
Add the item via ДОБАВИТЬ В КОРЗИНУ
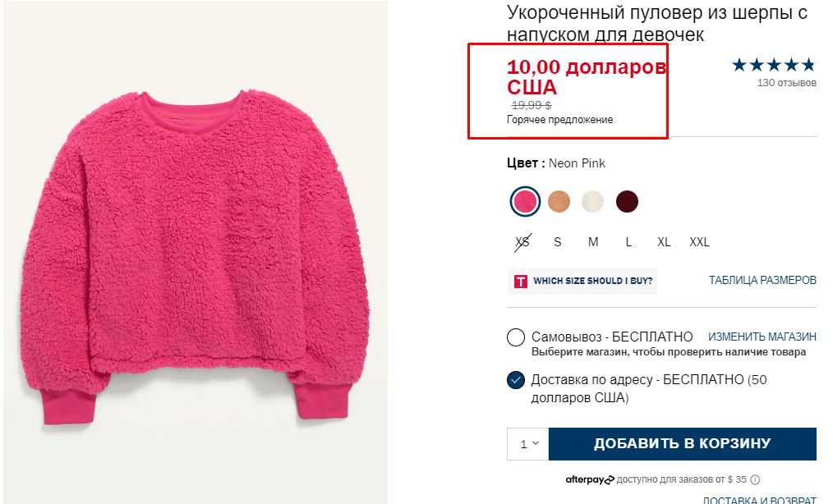(682, 444)
